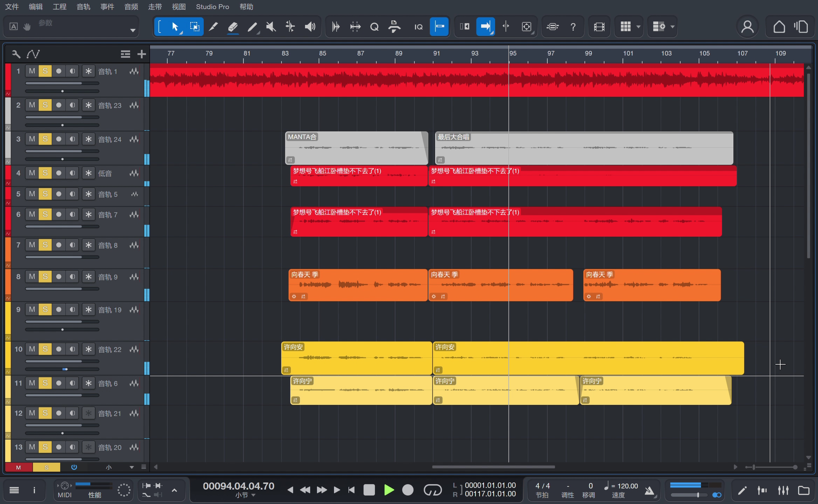
Task: Select the Eraser tool
Action: tap(233, 27)
